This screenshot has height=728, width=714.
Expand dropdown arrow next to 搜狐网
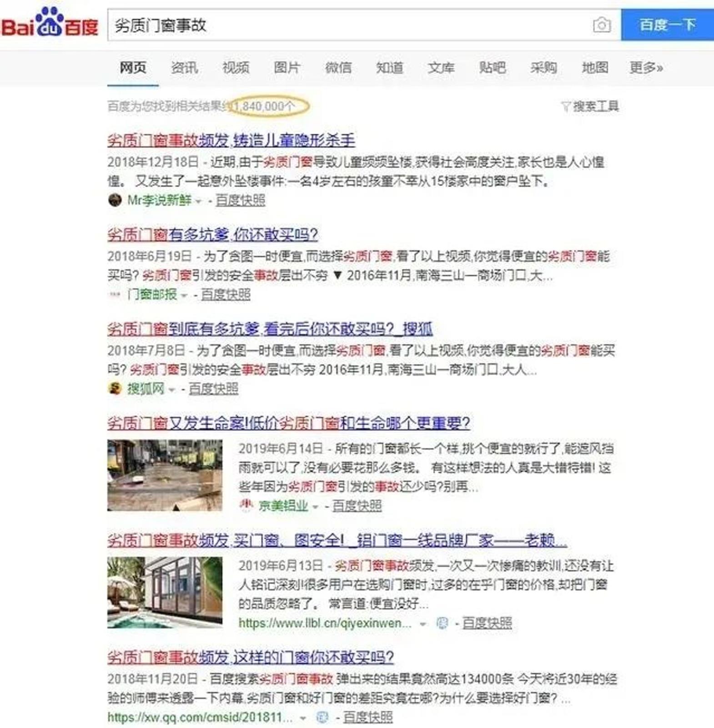pos(171,389)
